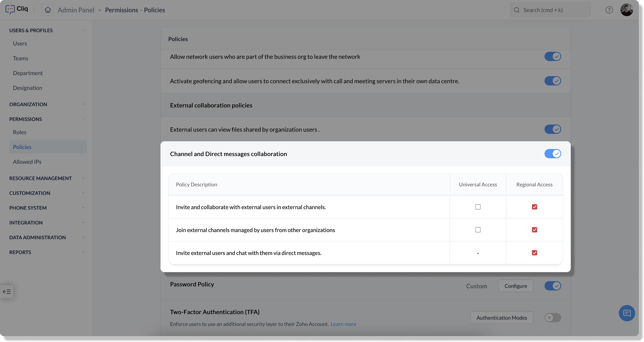644x342 pixels.
Task: Click the search magnifier icon
Action: coord(516,10)
